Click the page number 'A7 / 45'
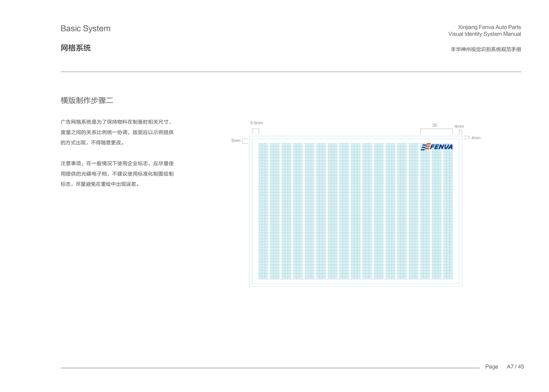 pos(515,367)
